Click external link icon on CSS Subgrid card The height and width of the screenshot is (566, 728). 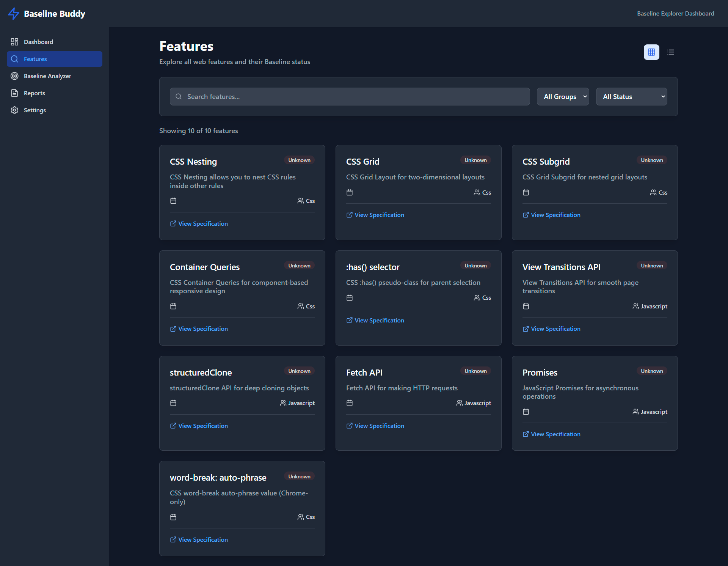tap(526, 215)
